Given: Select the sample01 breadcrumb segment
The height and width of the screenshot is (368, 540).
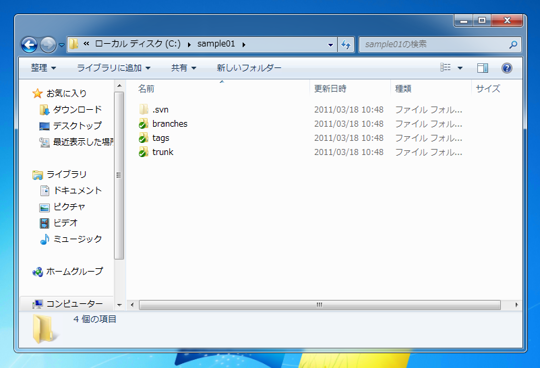Looking at the screenshot, I should tap(216, 44).
